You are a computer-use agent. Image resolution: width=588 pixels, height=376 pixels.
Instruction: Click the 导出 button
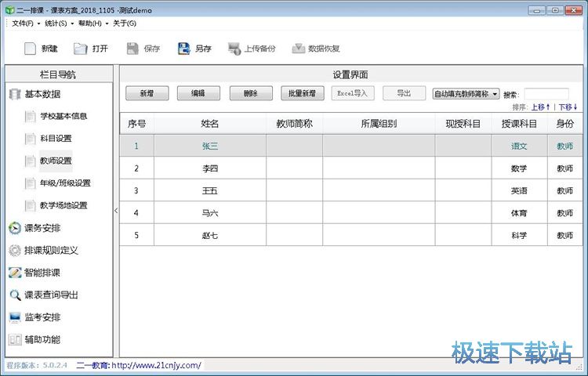404,93
